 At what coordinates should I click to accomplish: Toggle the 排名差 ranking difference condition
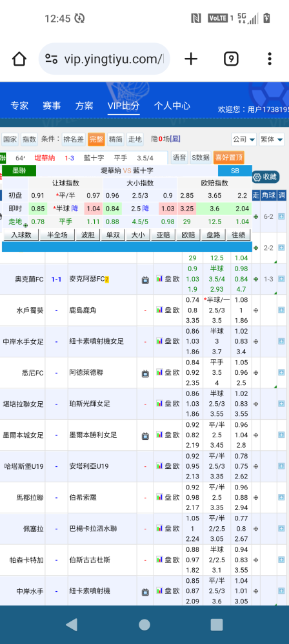[74, 139]
